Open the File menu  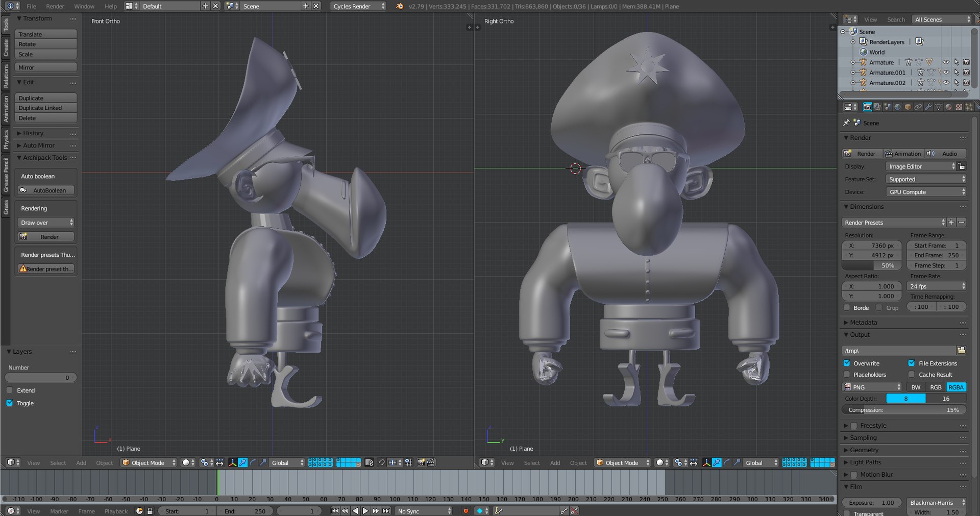pyautogui.click(x=31, y=6)
